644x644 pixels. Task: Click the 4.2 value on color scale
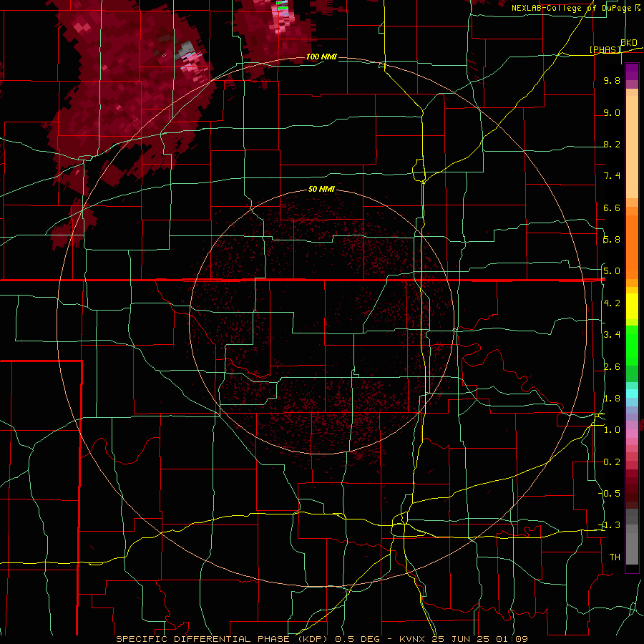[612, 303]
